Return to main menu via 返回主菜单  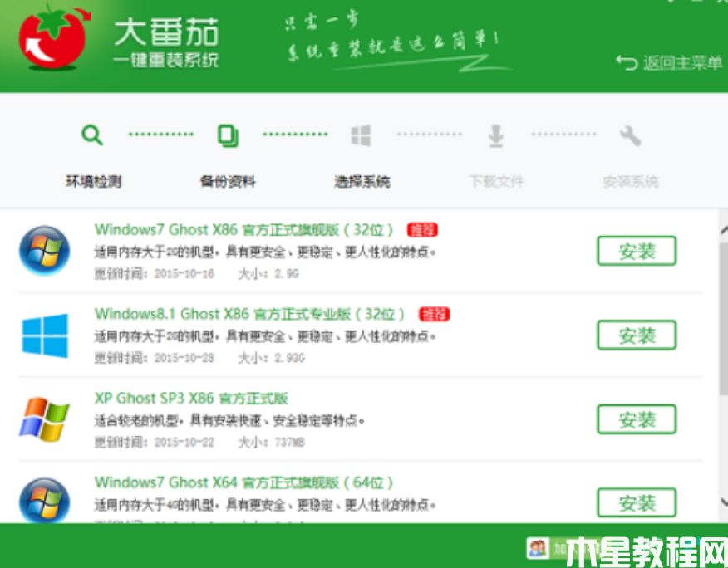click(x=669, y=62)
